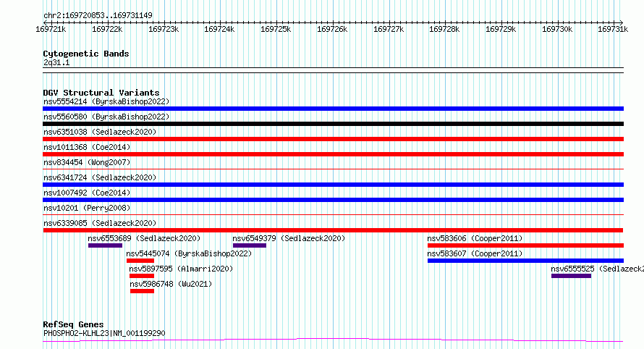Click the 169723k ruler position
The image size is (644, 349).
164,29
